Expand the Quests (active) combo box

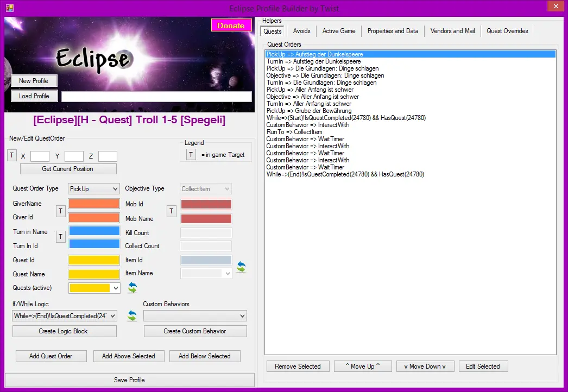point(114,288)
